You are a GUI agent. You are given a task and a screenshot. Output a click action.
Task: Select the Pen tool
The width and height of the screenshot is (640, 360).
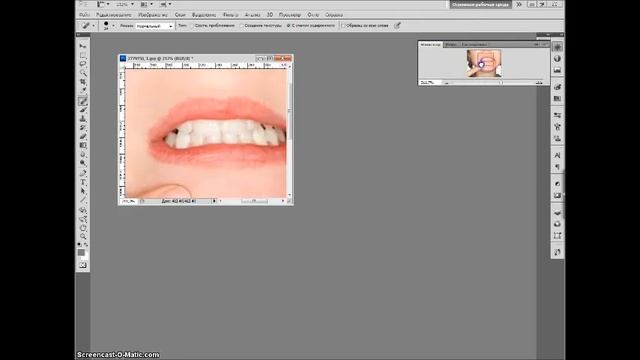[x=83, y=173]
